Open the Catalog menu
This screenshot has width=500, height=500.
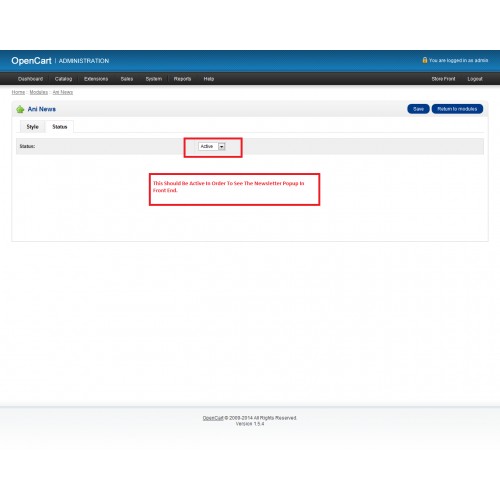coord(63,79)
